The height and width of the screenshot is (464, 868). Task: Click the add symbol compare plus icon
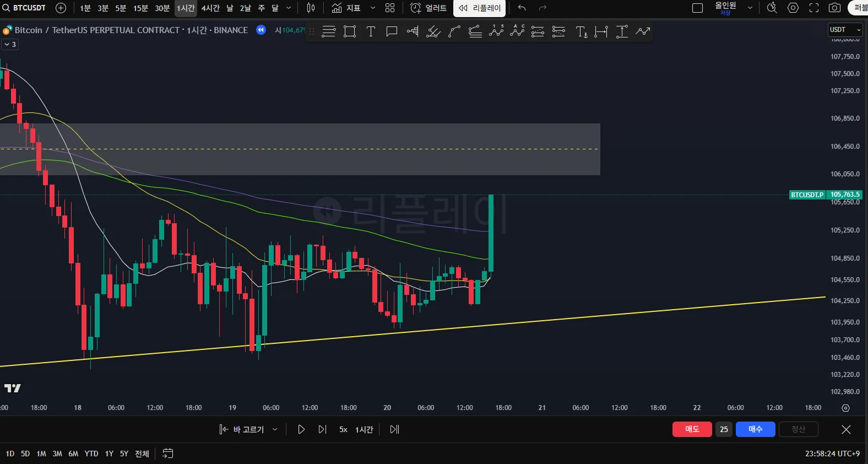click(x=61, y=8)
